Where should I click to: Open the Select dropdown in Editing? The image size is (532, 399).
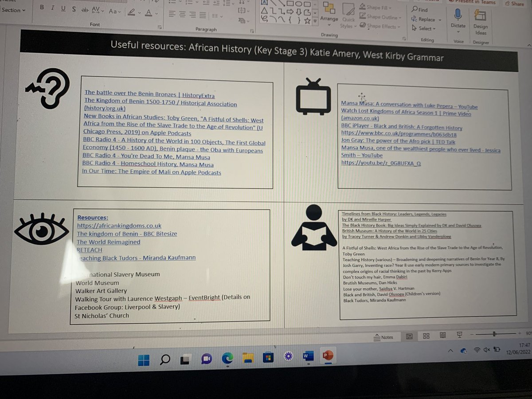tap(424, 28)
